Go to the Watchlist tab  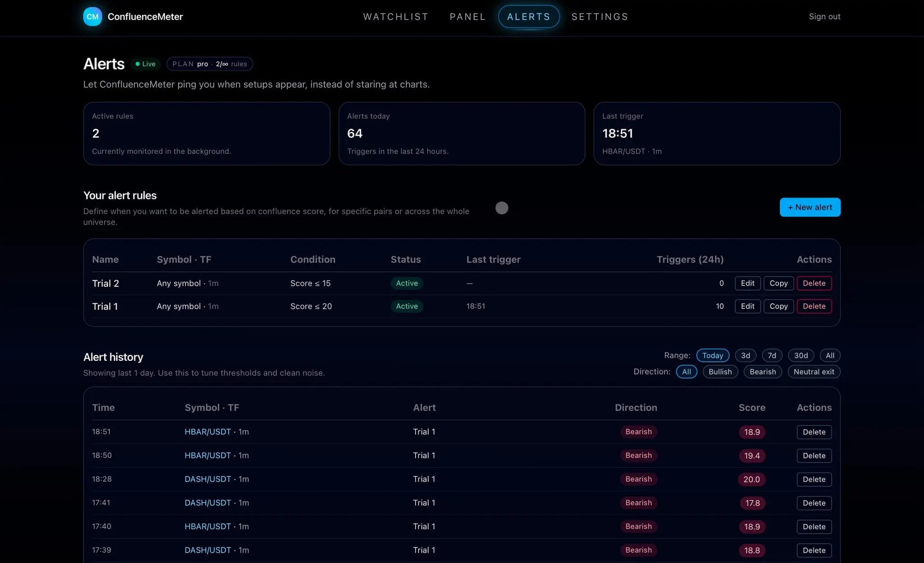396,17
